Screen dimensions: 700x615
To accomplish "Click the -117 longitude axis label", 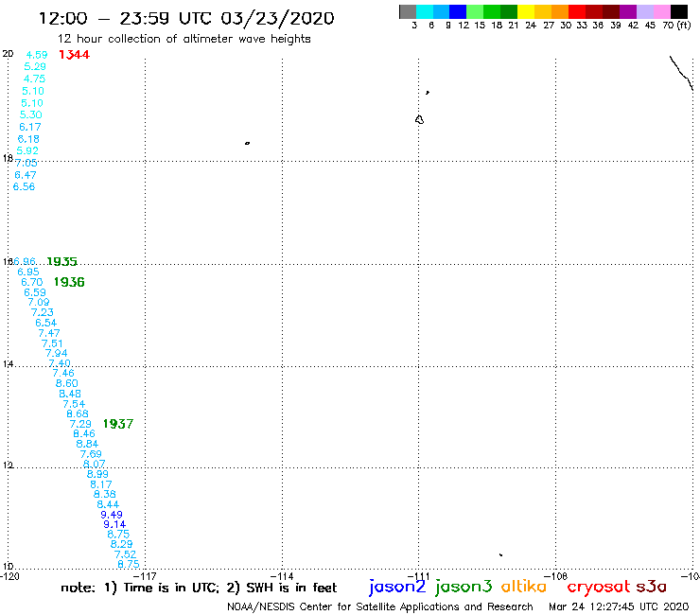I will pos(145,576).
